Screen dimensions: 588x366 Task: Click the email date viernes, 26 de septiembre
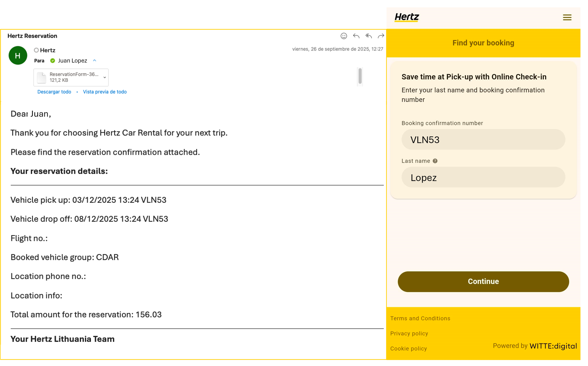pos(338,49)
